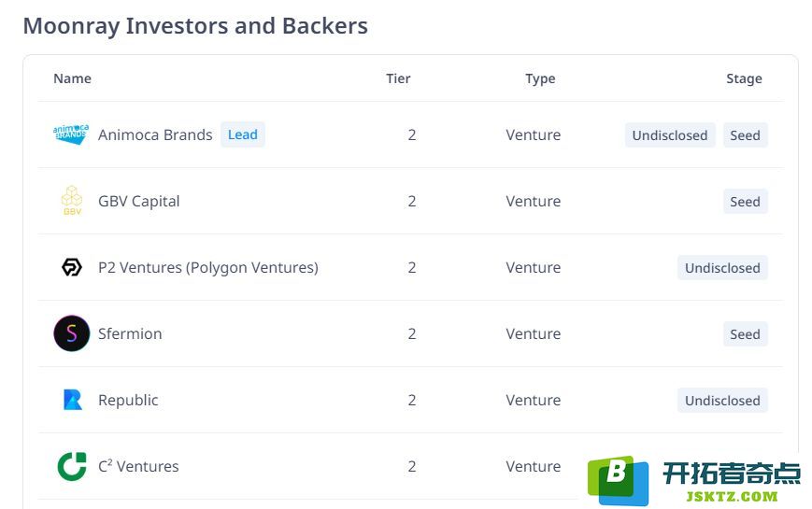Sort by the Stage column header

[x=744, y=78]
